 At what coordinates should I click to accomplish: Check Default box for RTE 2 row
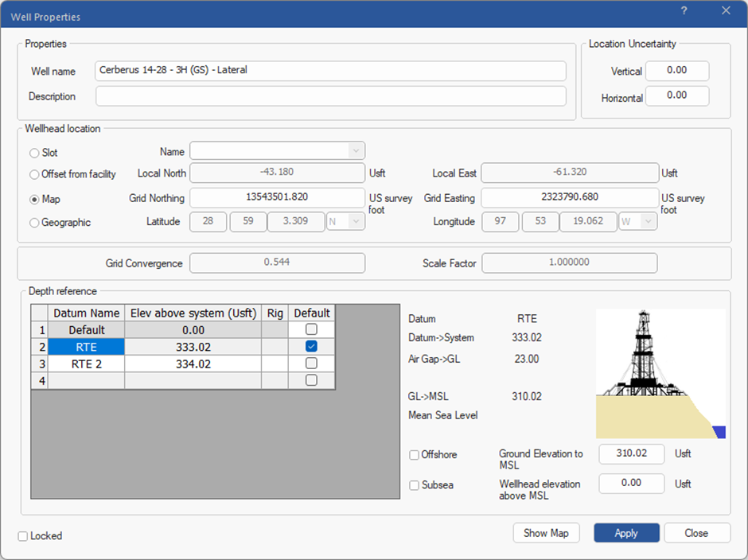[311, 364]
